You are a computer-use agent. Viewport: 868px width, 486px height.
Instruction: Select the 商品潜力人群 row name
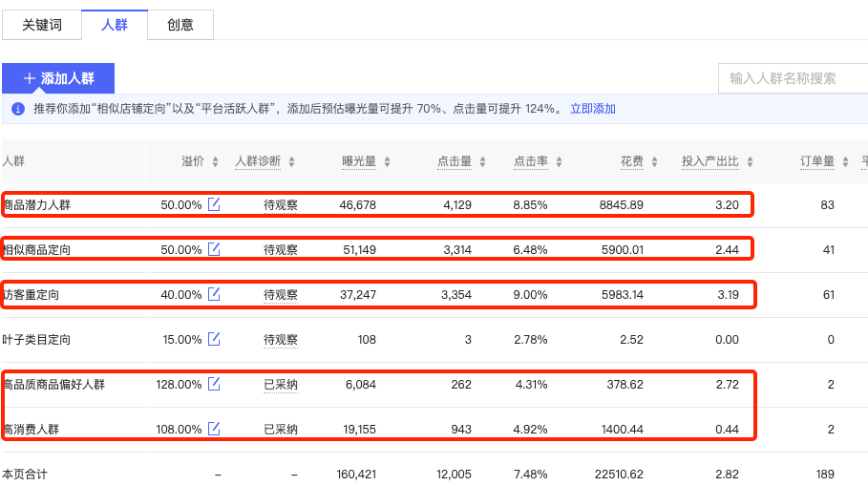point(36,204)
